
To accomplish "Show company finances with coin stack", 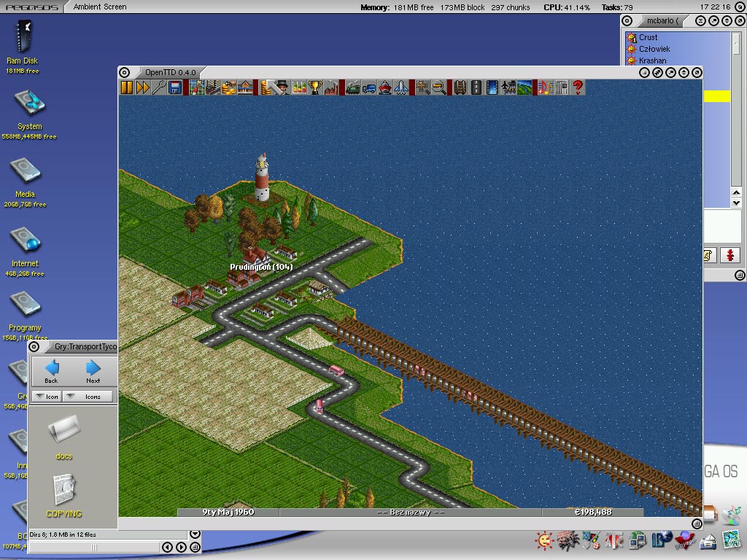I will [266, 87].
